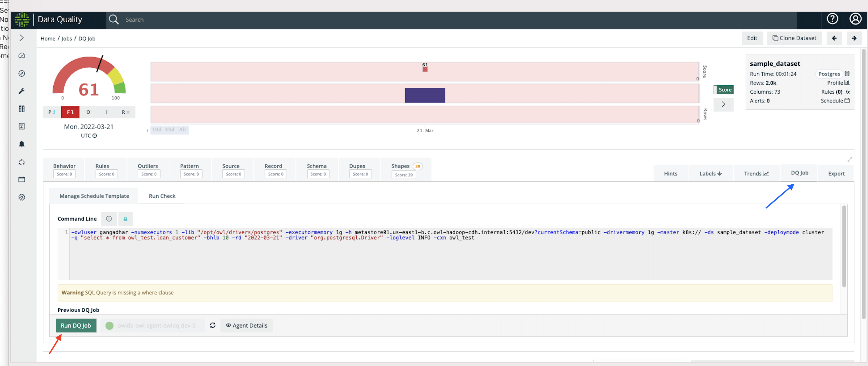
Task: Toggle the Score chart legend
Action: (723, 90)
